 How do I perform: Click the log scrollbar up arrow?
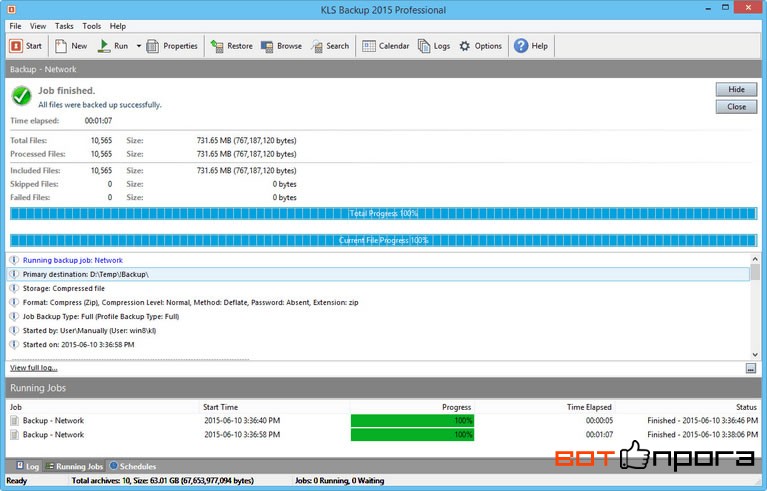tap(755, 259)
